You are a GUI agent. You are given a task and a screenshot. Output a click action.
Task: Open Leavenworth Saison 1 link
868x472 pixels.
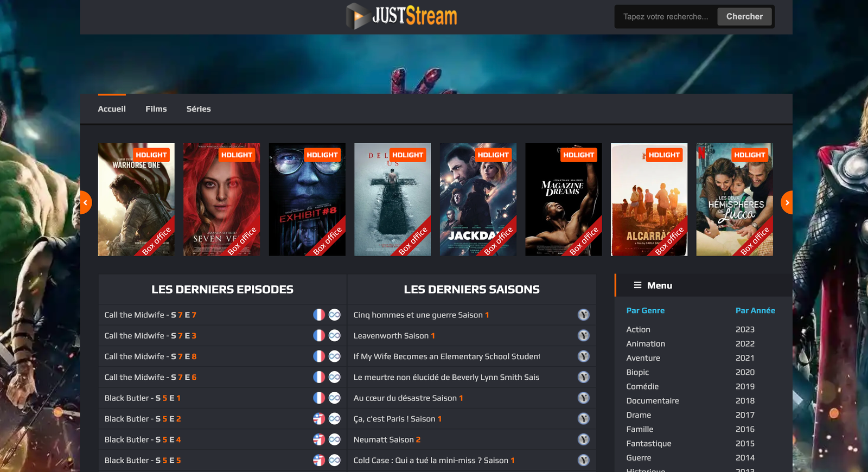coord(394,335)
